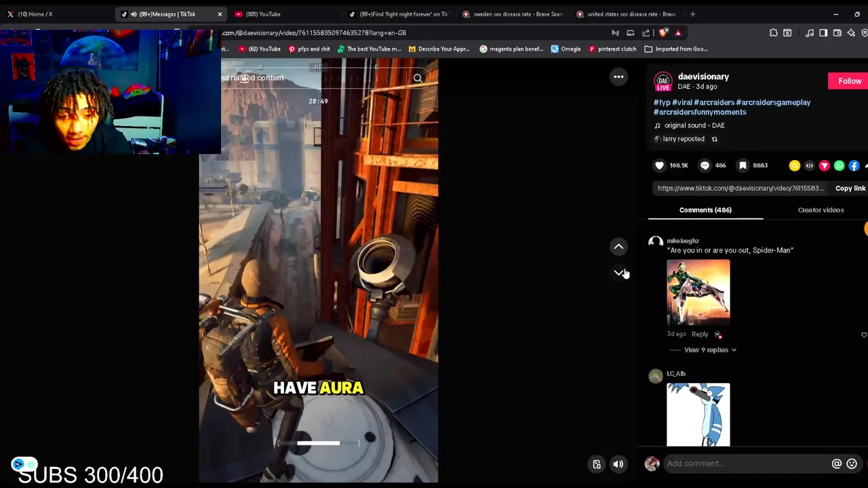Viewport: 868px width, 488px height.
Task: Click the #viral hashtag
Action: pyautogui.click(x=682, y=102)
